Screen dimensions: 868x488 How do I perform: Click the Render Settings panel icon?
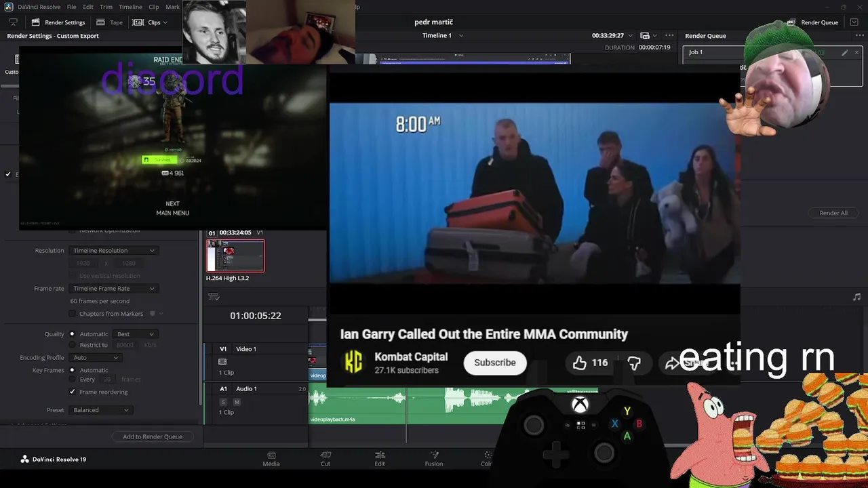[36, 22]
